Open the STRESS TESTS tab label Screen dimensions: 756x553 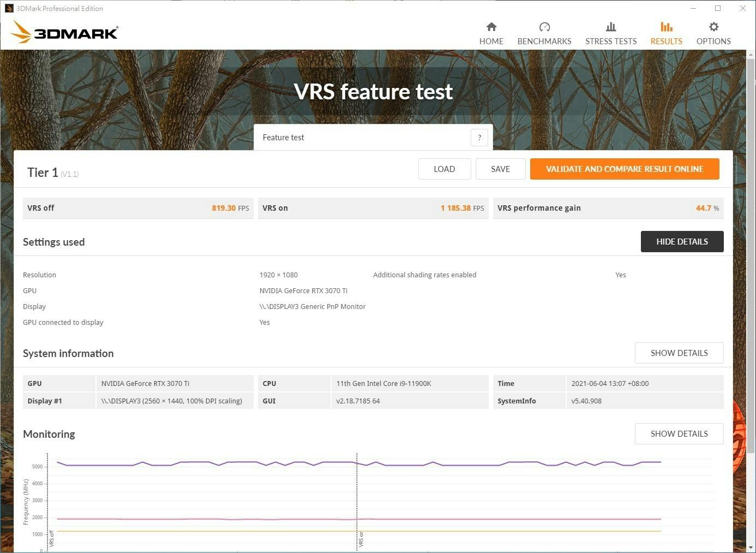tap(611, 41)
